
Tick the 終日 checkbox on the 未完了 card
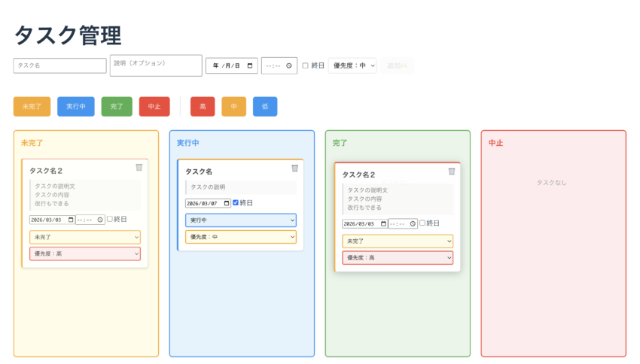tap(110, 220)
